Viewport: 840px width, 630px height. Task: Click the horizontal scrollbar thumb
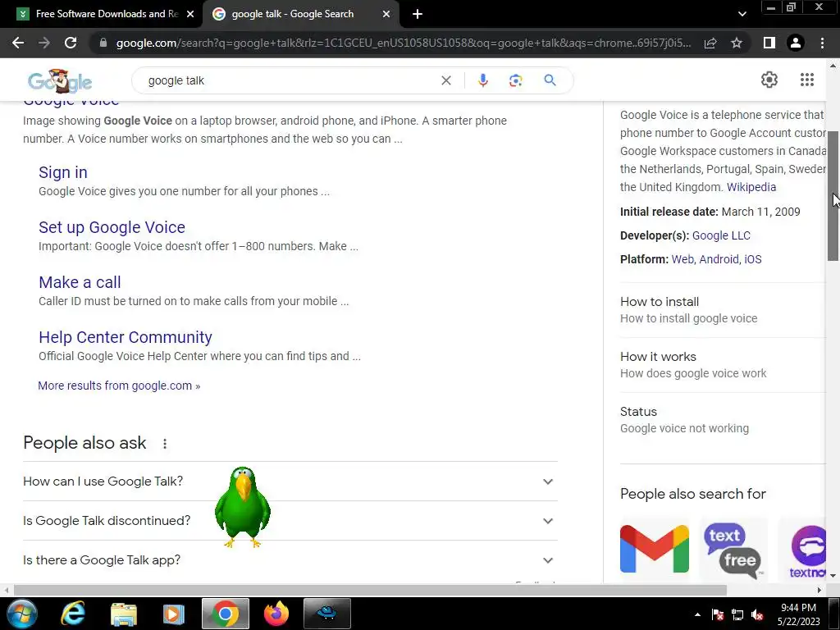(370, 590)
